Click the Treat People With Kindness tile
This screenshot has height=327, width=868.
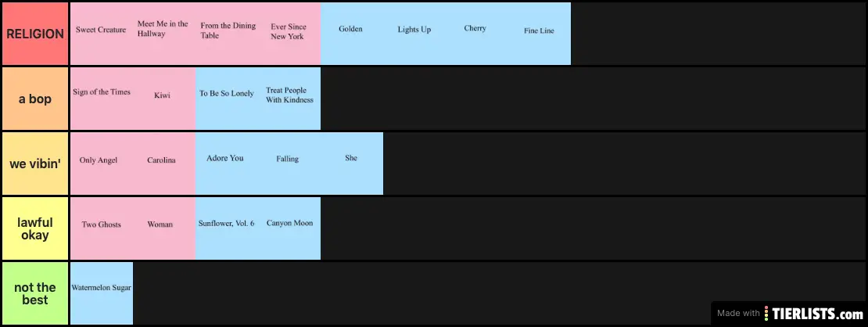[289, 99]
